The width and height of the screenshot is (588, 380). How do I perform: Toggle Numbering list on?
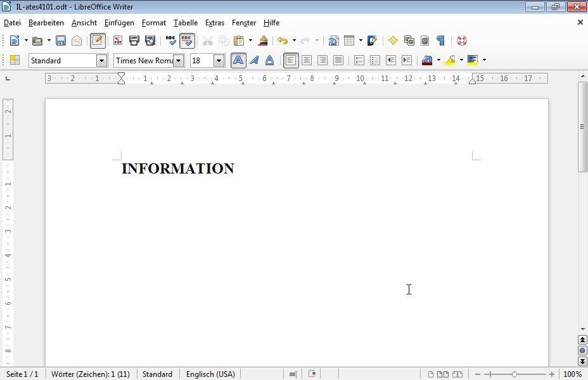click(x=359, y=60)
